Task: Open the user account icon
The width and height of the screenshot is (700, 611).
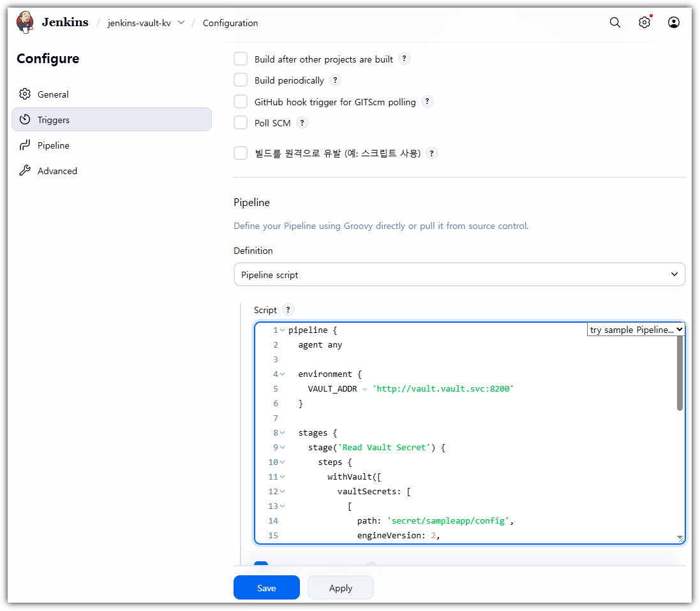Action: click(674, 22)
